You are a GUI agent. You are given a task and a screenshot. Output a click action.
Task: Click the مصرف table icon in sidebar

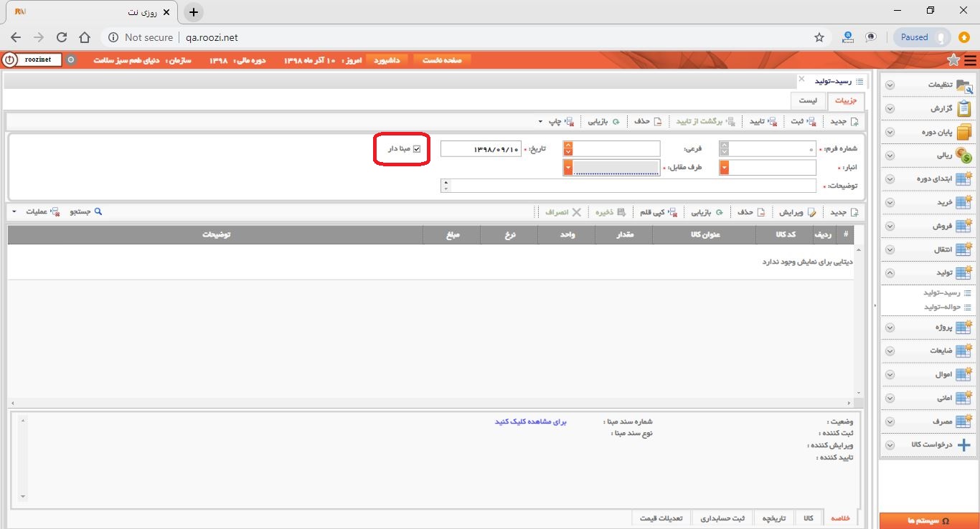(x=963, y=422)
